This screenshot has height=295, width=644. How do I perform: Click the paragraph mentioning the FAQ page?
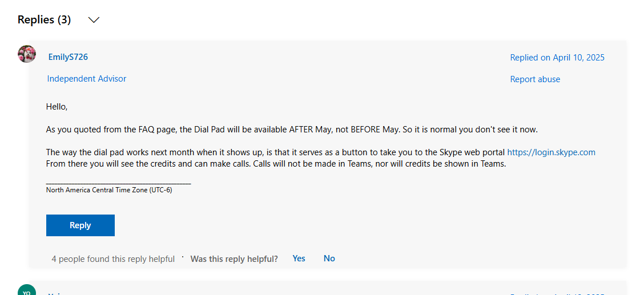tap(292, 130)
